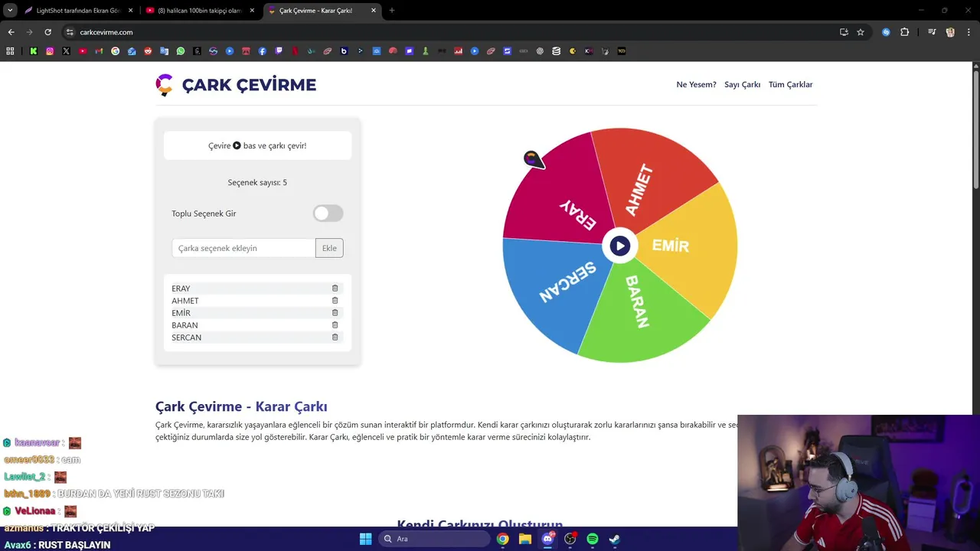Open Spotify from the taskbar
Image resolution: width=980 pixels, height=551 pixels.
click(592, 539)
